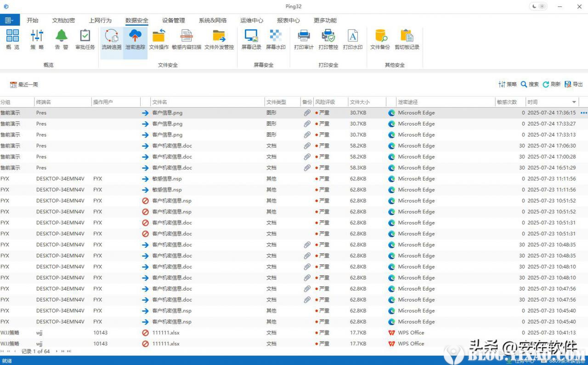Click the paperclip on the first 客户信息.png row
This screenshot has width=588, height=365.
[x=307, y=113]
